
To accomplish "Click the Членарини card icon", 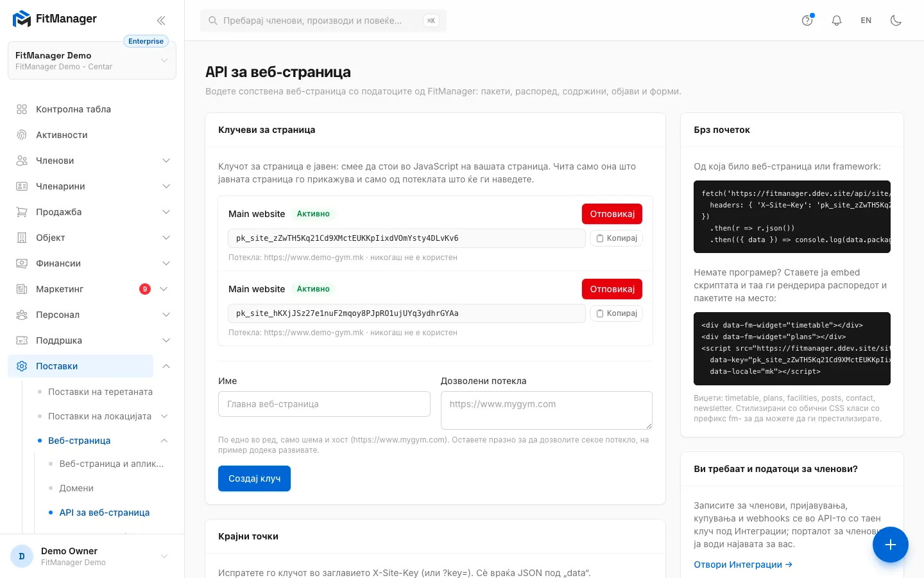I will 22,186.
